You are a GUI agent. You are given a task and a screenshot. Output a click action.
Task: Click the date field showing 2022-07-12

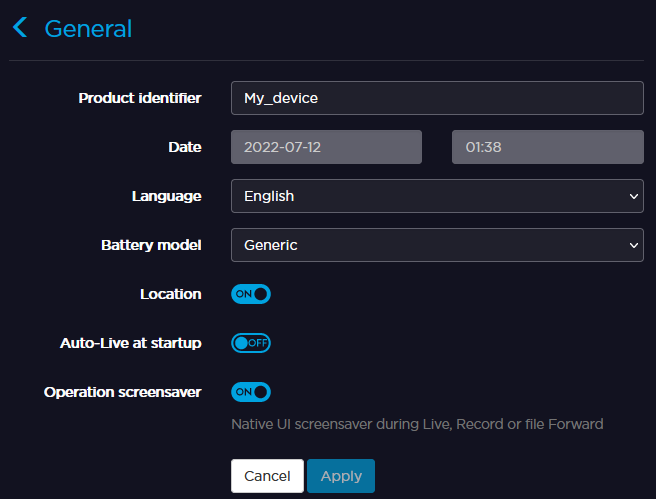[326, 147]
